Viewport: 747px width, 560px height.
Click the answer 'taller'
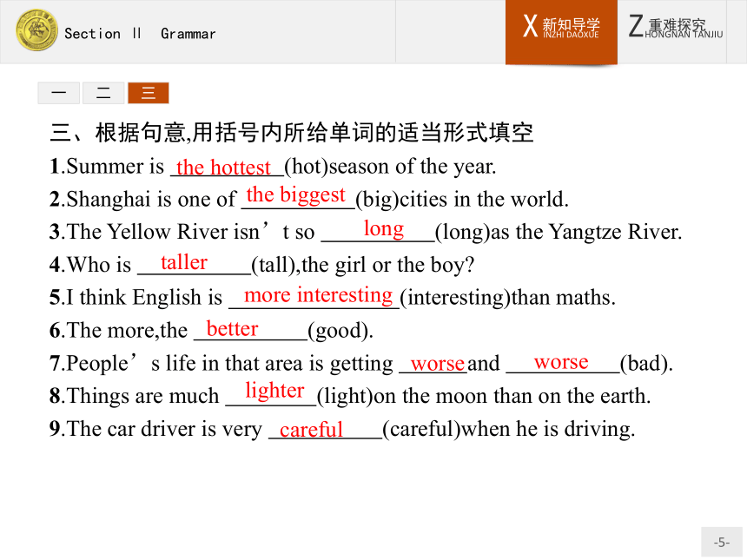pos(184,262)
